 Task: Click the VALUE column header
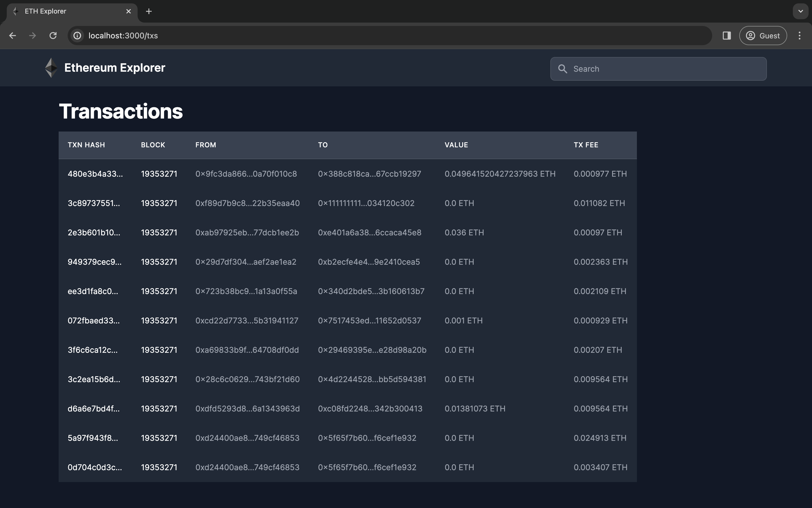click(x=456, y=145)
